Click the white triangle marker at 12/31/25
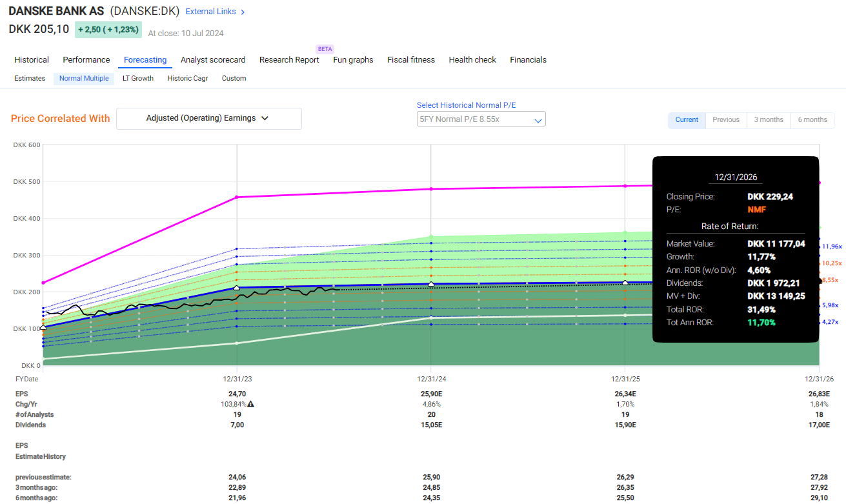The image size is (846, 504). tap(624, 283)
